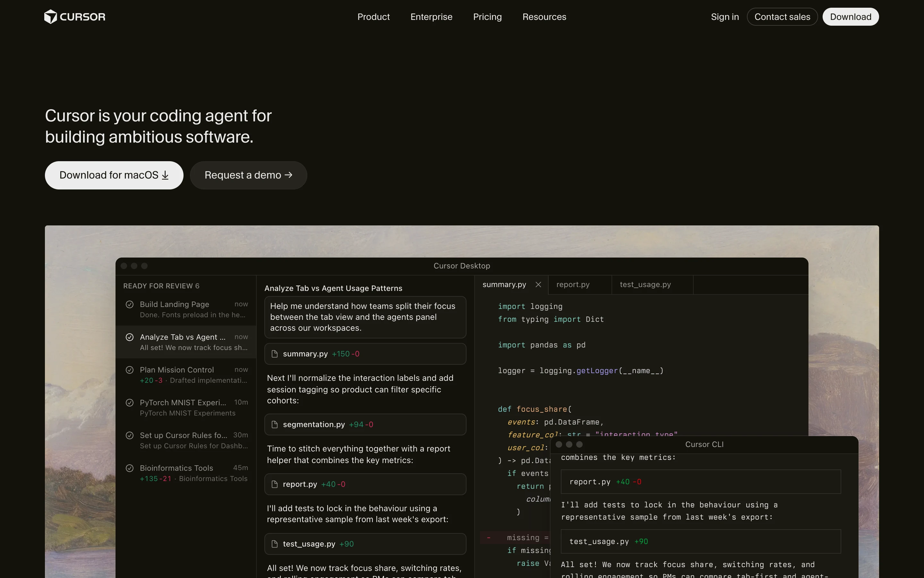Click the file icon on the chat panel report.py card
Viewport: 924px width, 578px height.
[275, 484]
